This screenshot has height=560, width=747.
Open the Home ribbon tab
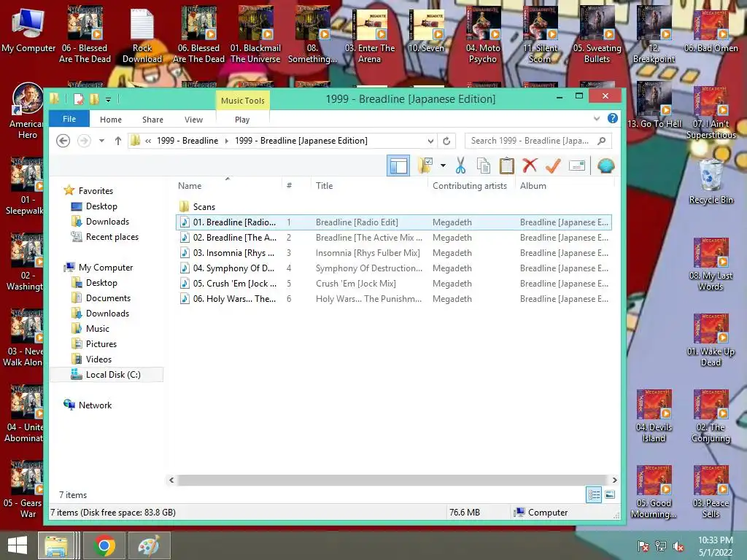(x=111, y=120)
